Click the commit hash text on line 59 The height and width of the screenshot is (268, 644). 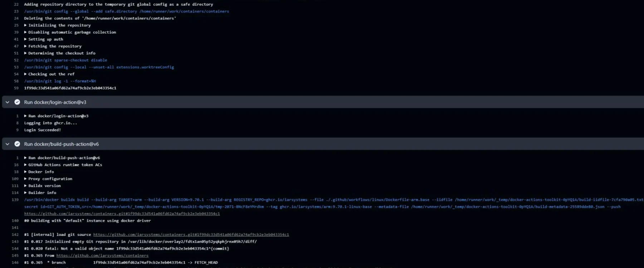click(x=70, y=88)
